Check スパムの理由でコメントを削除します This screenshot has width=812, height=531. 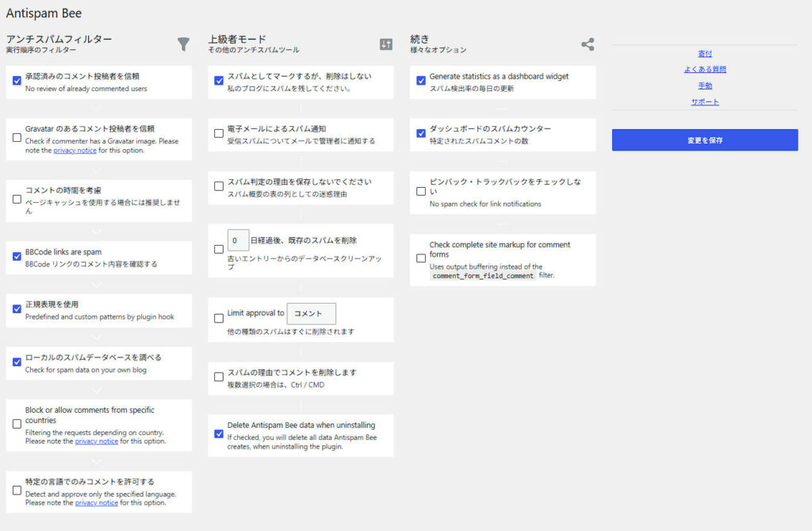[219, 376]
